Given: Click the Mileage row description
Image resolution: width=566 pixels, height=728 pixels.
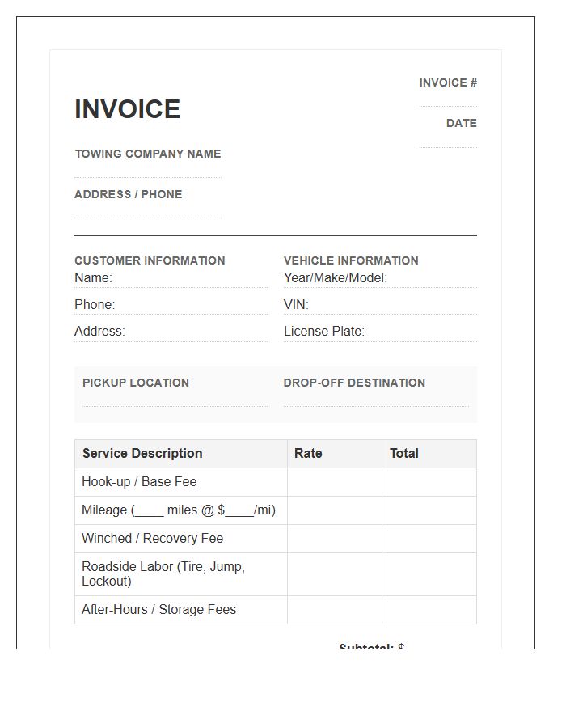Looking at the screenshot, I should (181, 510).
